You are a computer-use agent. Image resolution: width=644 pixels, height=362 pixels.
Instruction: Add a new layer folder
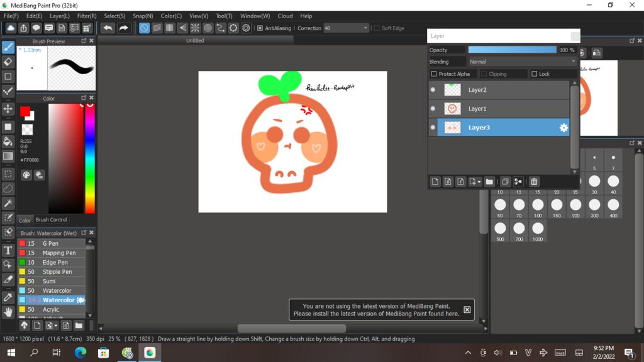coord(489,182)
